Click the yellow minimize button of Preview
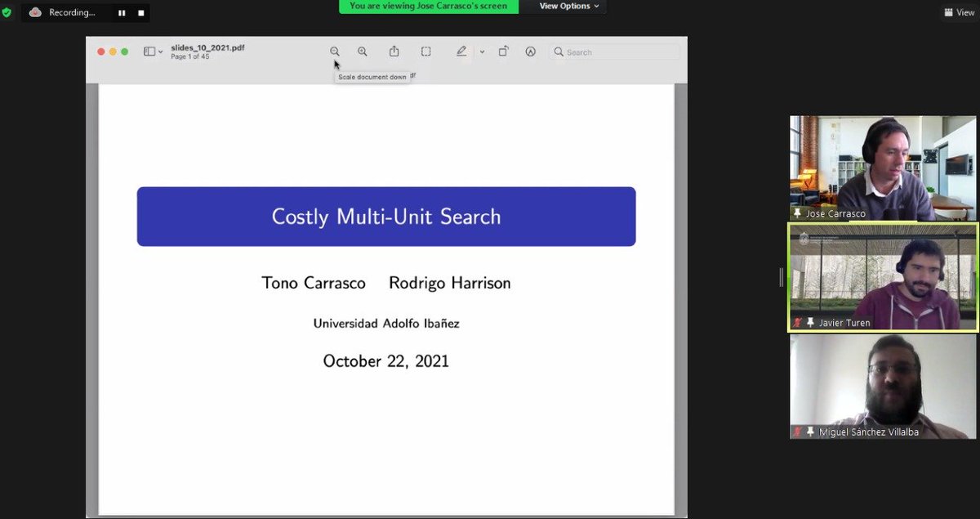 point(113,51)
